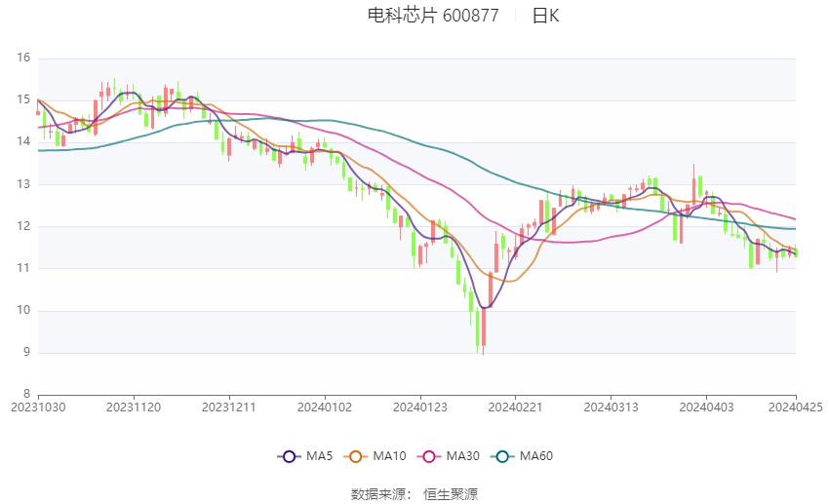Select the y-axis value 12
This screenshot has height=504, width=829.
coord(23,226)
